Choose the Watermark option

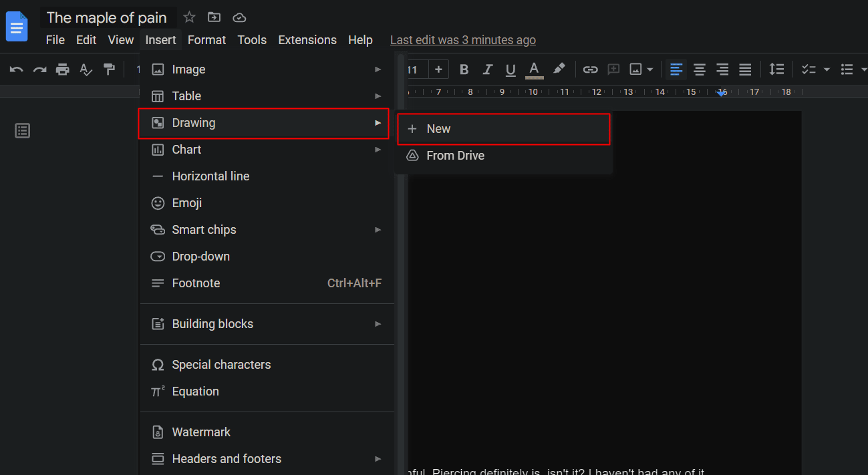tap(267, 432)
